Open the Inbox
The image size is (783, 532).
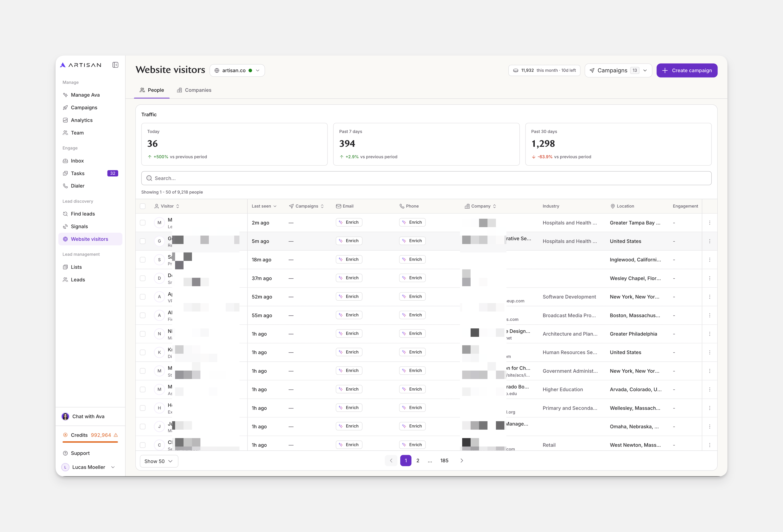pyautogui.click(x=90, y=161)
